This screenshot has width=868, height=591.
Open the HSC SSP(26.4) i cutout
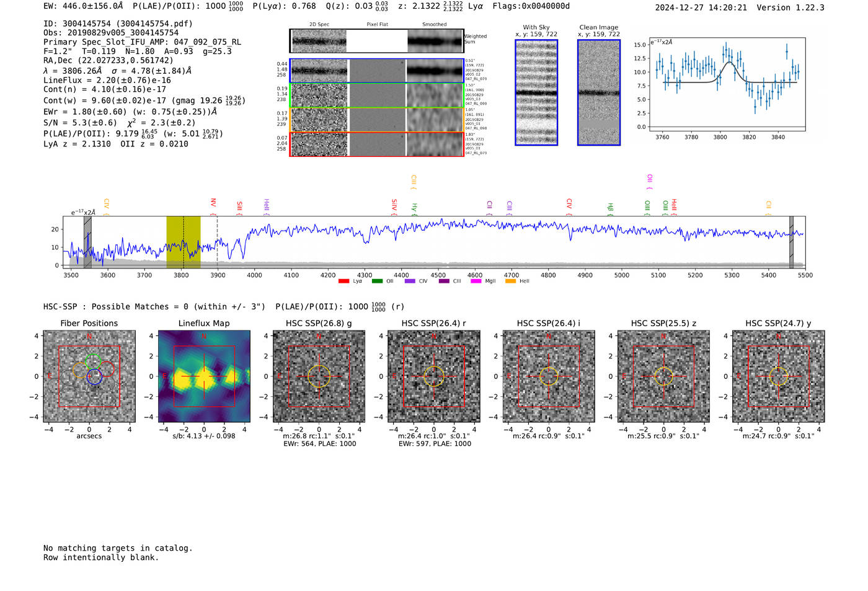tap(549, 376)
